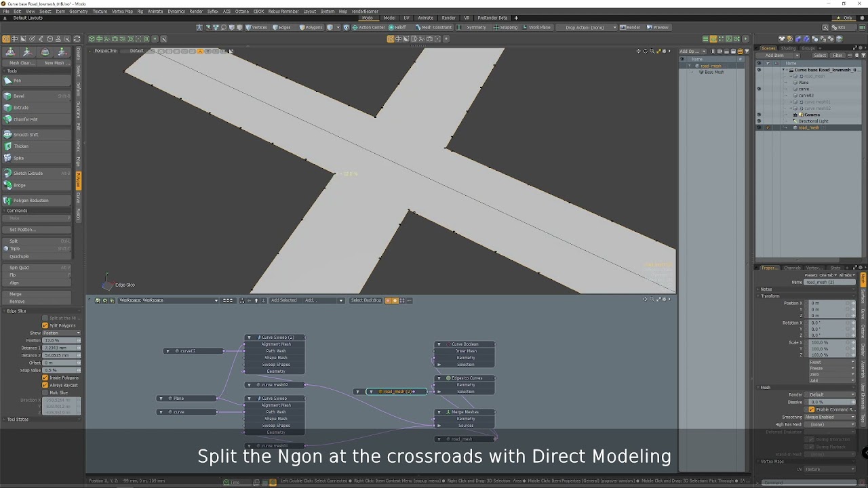Open the Action Center options
This screenshot has width=868, height=488.
368,27
